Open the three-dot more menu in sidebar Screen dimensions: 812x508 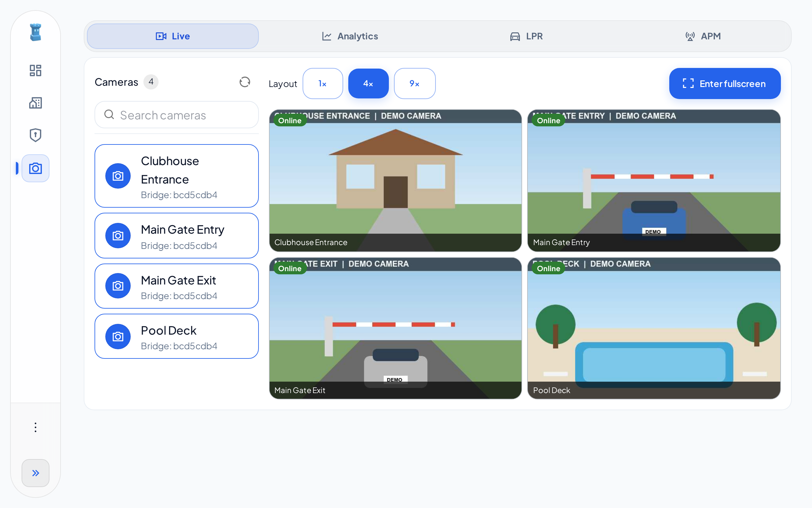[x=35, y=427]
